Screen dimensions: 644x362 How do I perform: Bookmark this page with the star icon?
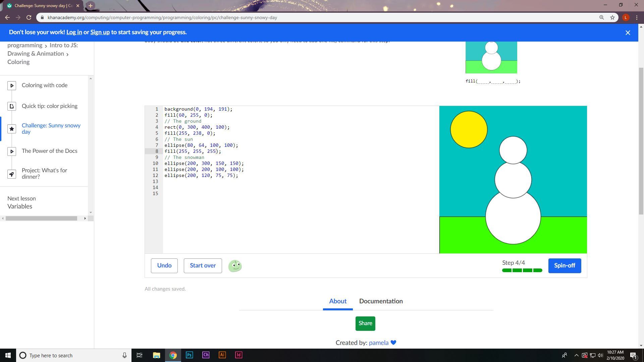612,17
